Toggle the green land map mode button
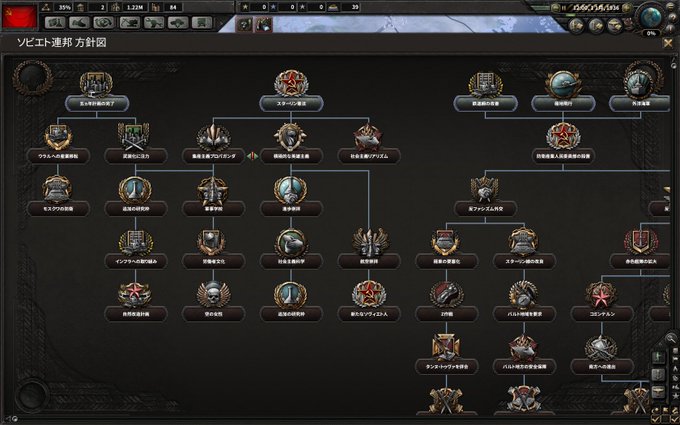Screen dimensions: 680x425 pos(658,357)
